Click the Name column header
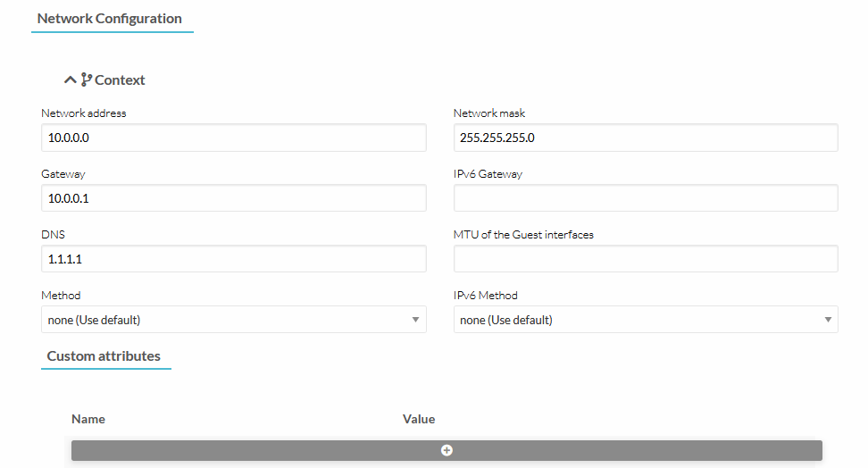 88,419
